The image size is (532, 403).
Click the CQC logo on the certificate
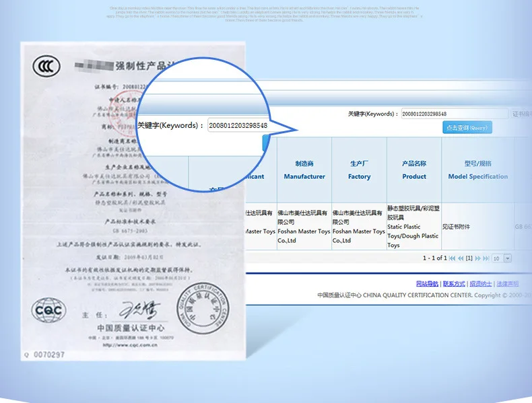48,309
